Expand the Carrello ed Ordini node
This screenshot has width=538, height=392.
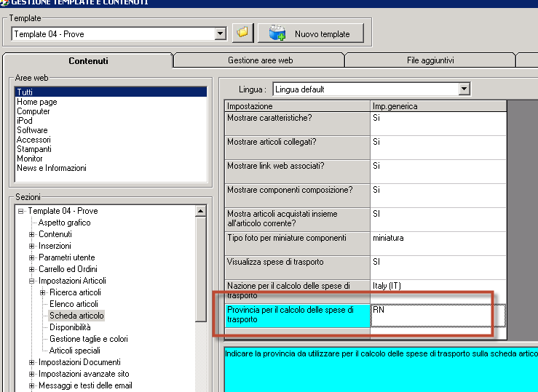coord(31,269)
